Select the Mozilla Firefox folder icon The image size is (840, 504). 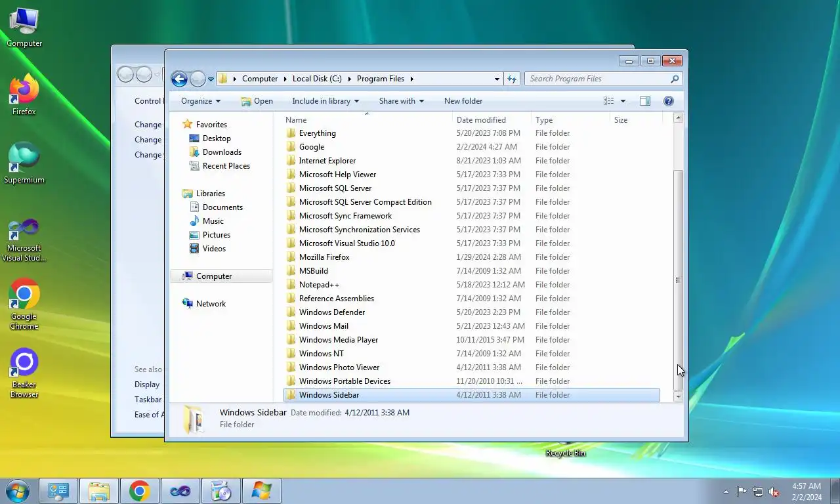(291, 257)
